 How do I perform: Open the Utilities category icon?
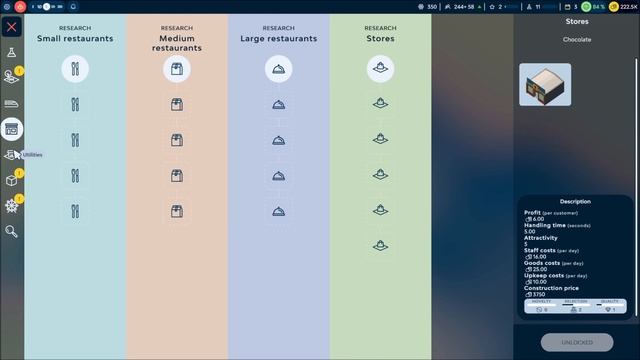[x=11, y=155]
